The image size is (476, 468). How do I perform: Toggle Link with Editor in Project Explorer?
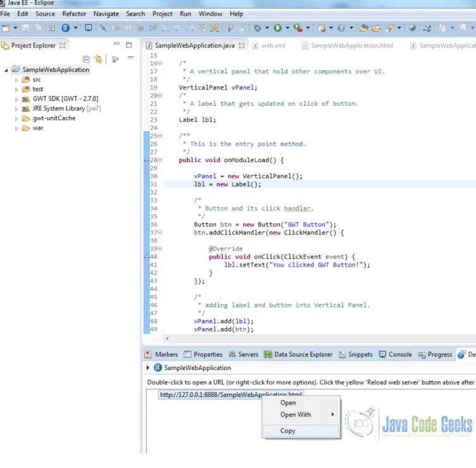[x=99, y=59]
